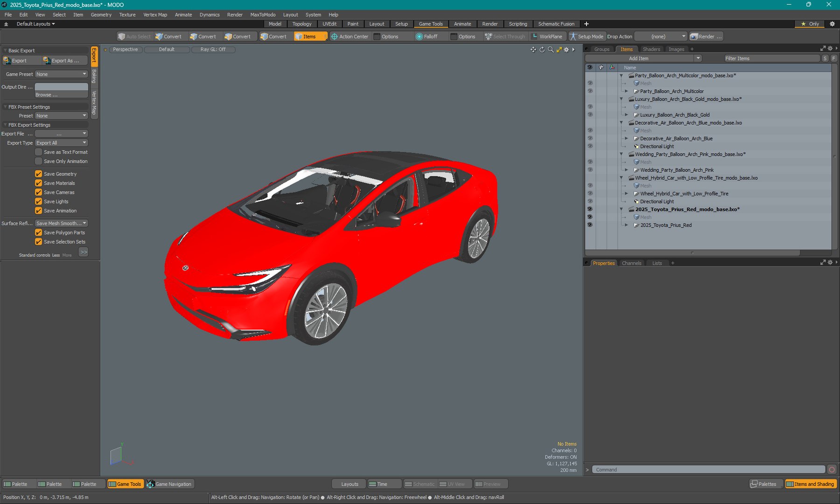Screen dimensions: 840x504
Task: Enable Setup Mode
Action: coord(586,36)
